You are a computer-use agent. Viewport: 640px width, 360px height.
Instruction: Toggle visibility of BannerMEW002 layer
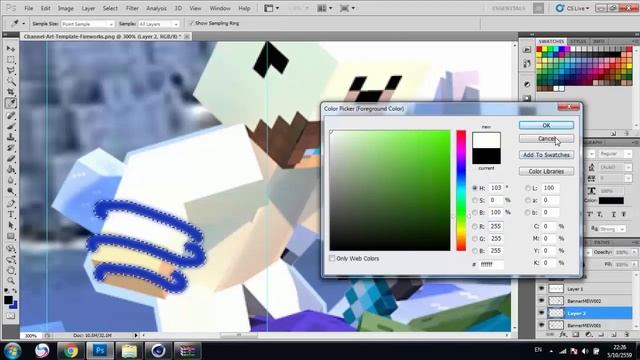click(541, 301)
